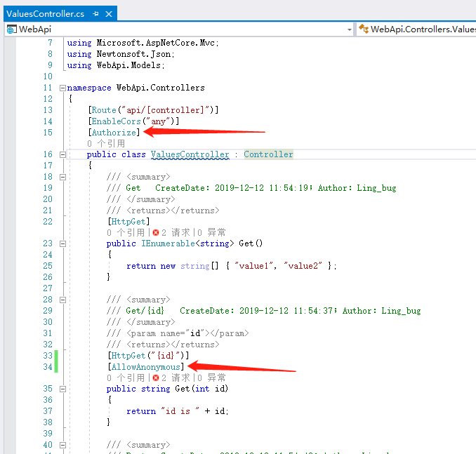Image resolution: width=476 pixels, height=454 pixels.
Task: Collapse the summary comment on line 28
Action: click(x=62, y=300)
